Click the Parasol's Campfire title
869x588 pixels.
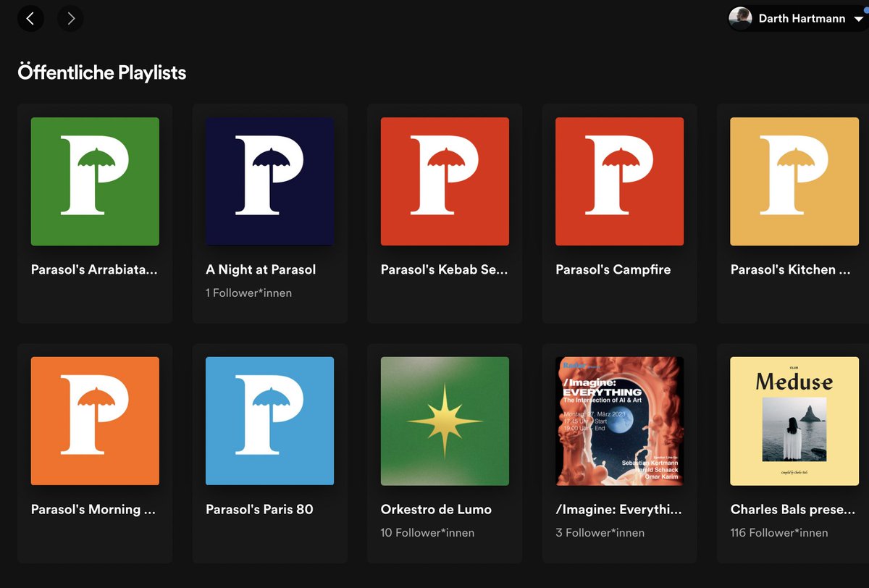[x=613, y=269]
